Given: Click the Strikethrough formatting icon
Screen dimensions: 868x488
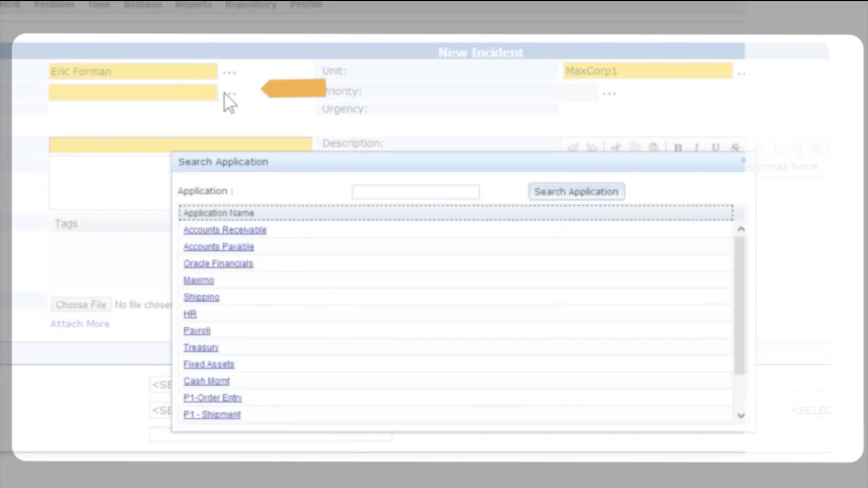Looking at the screenshot, I should (735, 148).
